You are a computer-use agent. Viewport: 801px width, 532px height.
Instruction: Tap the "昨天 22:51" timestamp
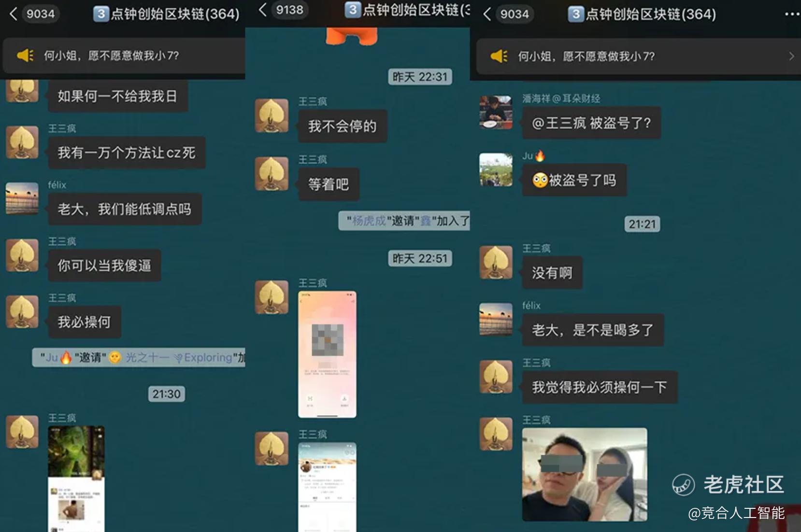pos(420,258)
